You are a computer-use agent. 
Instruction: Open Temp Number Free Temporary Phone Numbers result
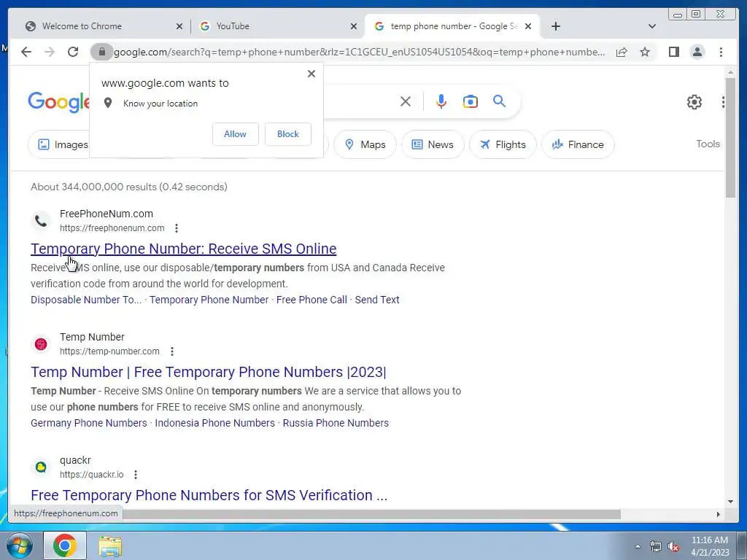208,372
